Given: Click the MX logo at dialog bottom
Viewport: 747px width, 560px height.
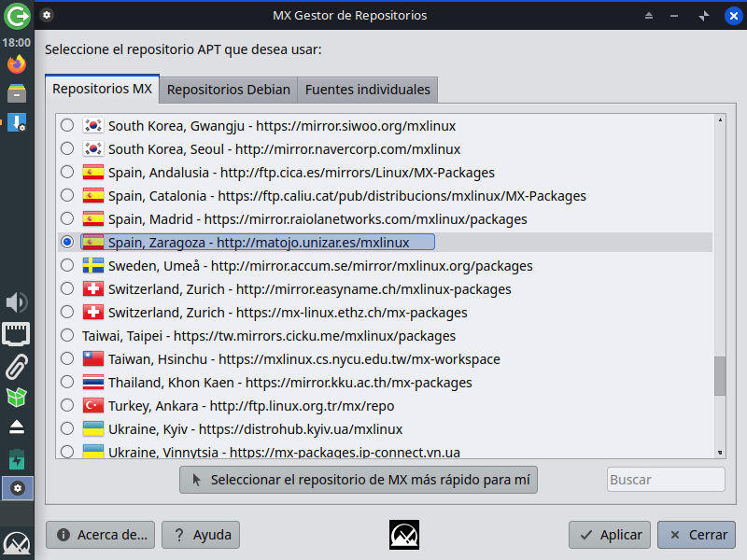Looking at the screenshot, I should [x=404, y=535].
